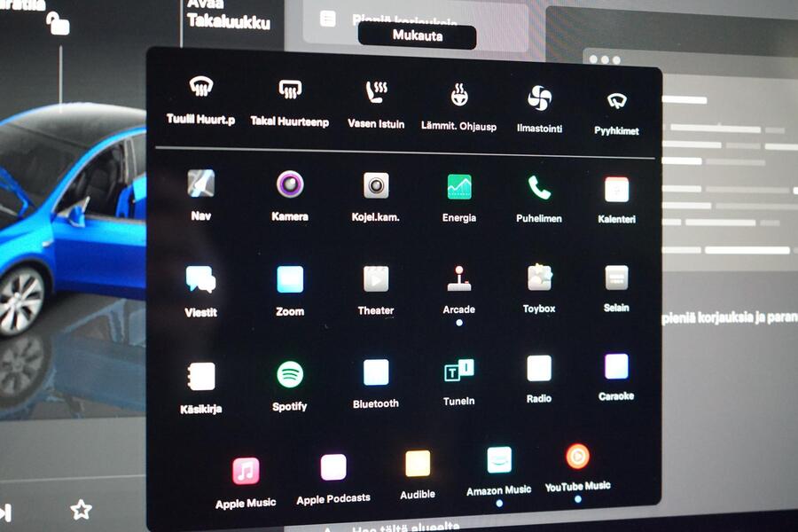This screenshot has height=532, width=798.
Task: Launch the YouTube Music app
Action: 577,457
